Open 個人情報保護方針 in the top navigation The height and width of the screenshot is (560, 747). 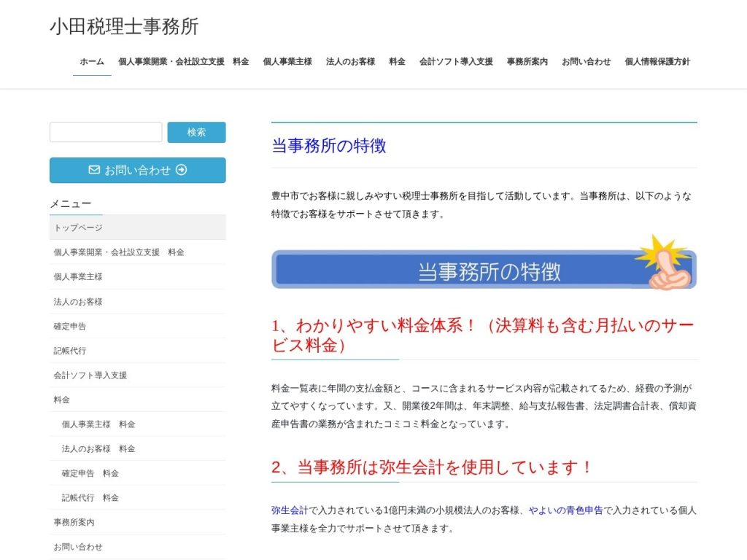(657, 61)
